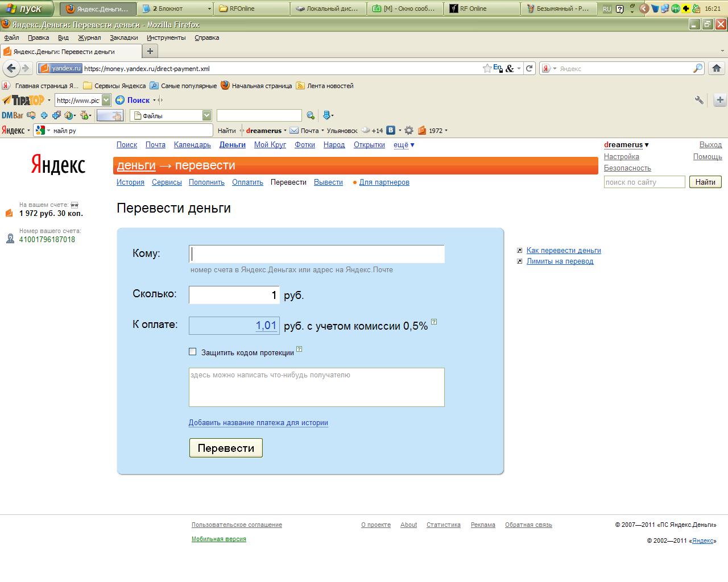Click the RU language indicator in tray
Viewport: 728px width, 582px height.
point(607,9)
